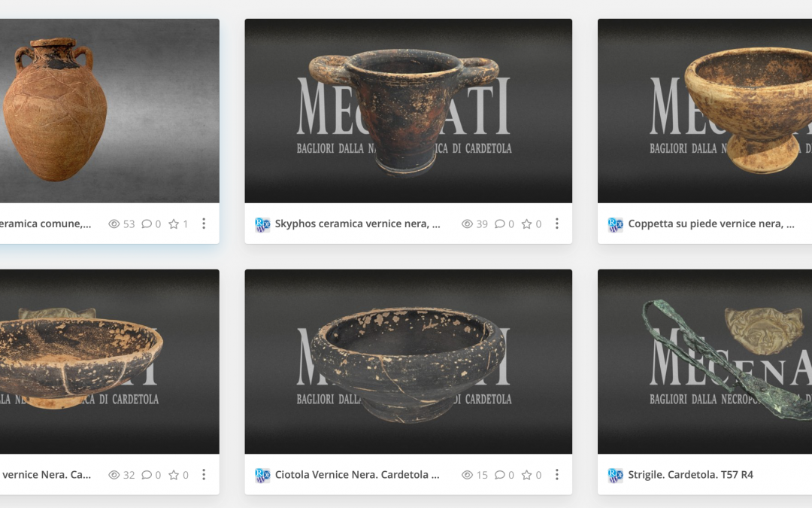Open more options for ceramica comune card
The width and height of the screenshot is (812, 508).
click(x=204, y=224)
